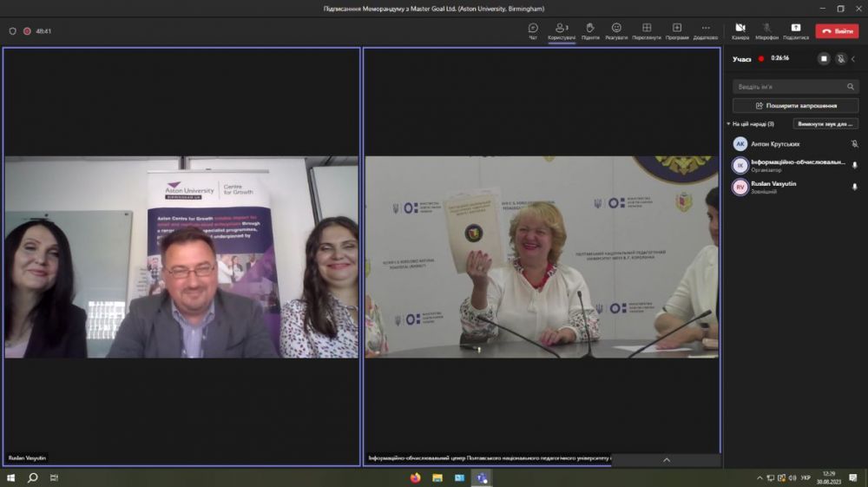Open Firefox from the Windows taskbar
The image size is (868, 487).
pos(415,477)
